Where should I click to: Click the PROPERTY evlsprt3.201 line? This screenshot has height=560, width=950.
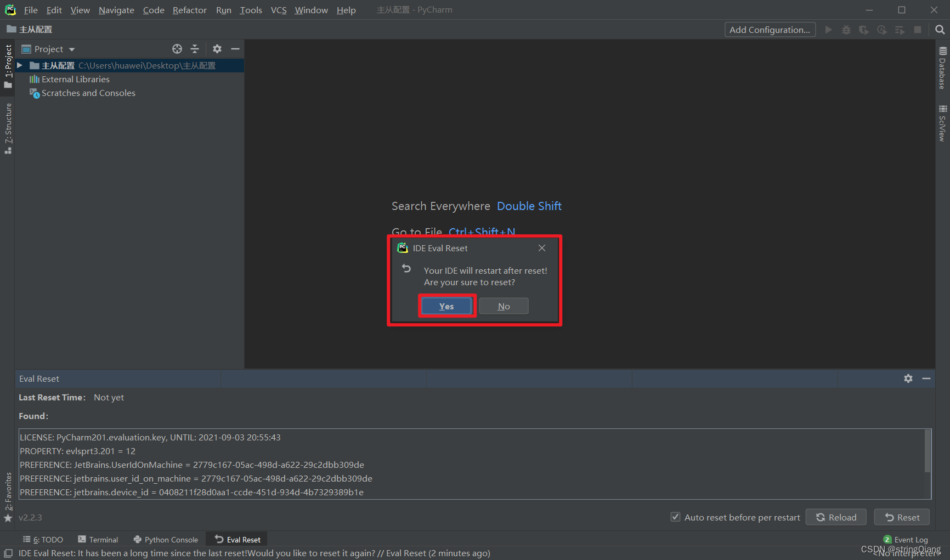(77, 451)
